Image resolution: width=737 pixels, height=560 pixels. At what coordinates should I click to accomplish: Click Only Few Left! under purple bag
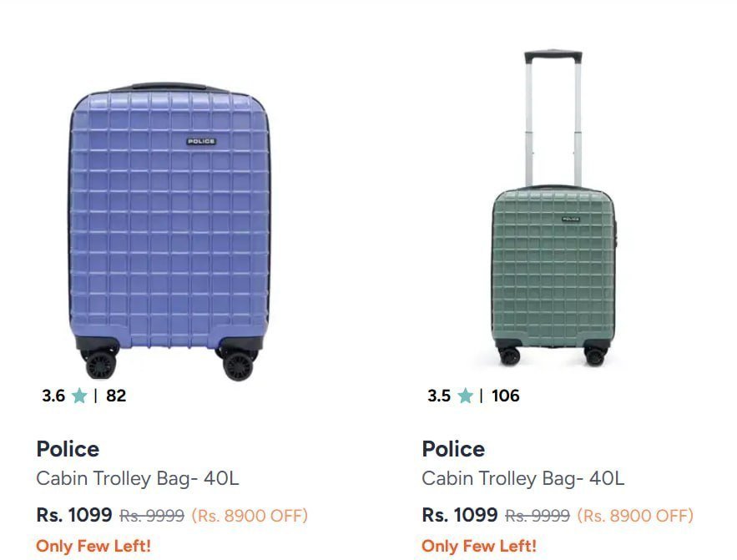tap(93, 546)
